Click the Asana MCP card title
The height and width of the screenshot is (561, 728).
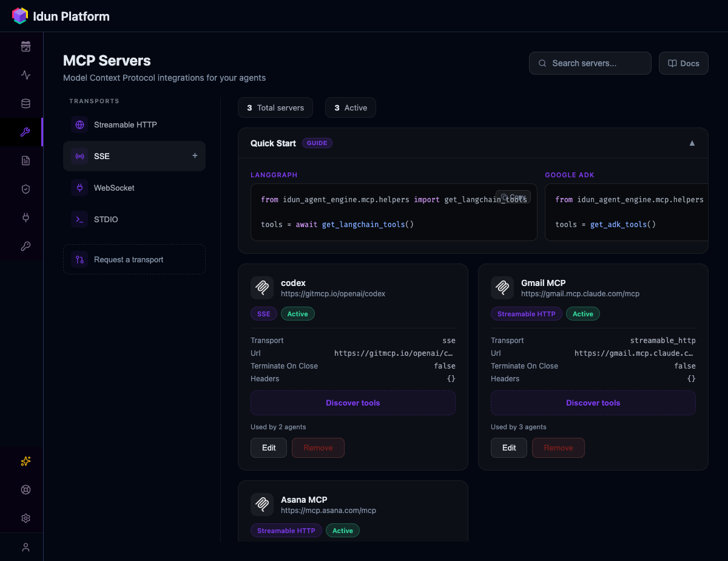(304, 500)
